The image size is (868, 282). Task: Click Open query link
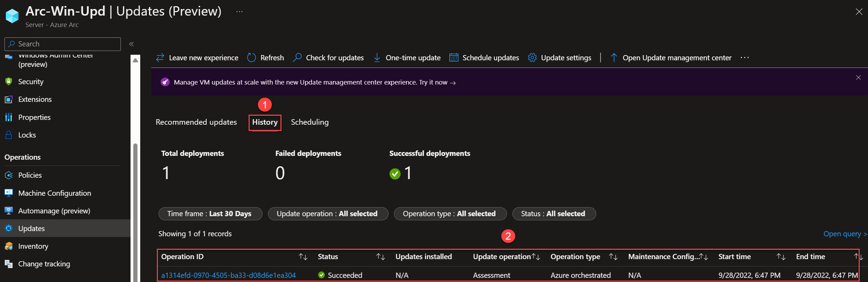(845, 234)
